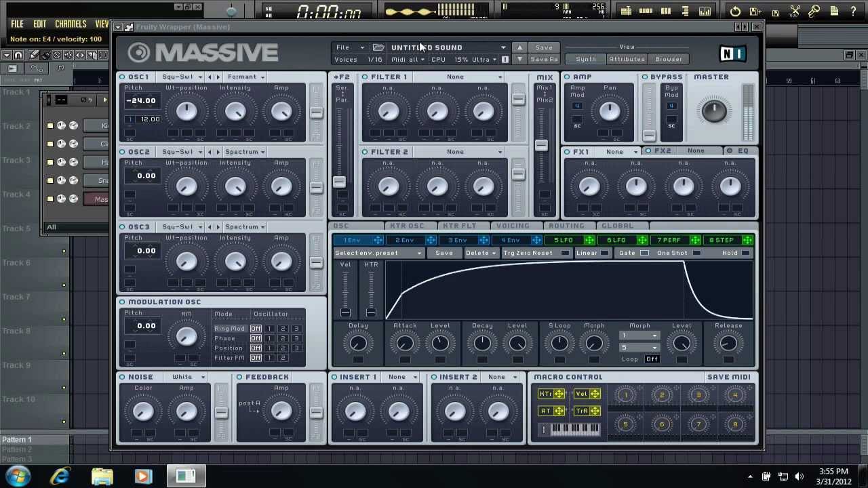Click the KTr macro crosshair handle

[x=559, y=394]
